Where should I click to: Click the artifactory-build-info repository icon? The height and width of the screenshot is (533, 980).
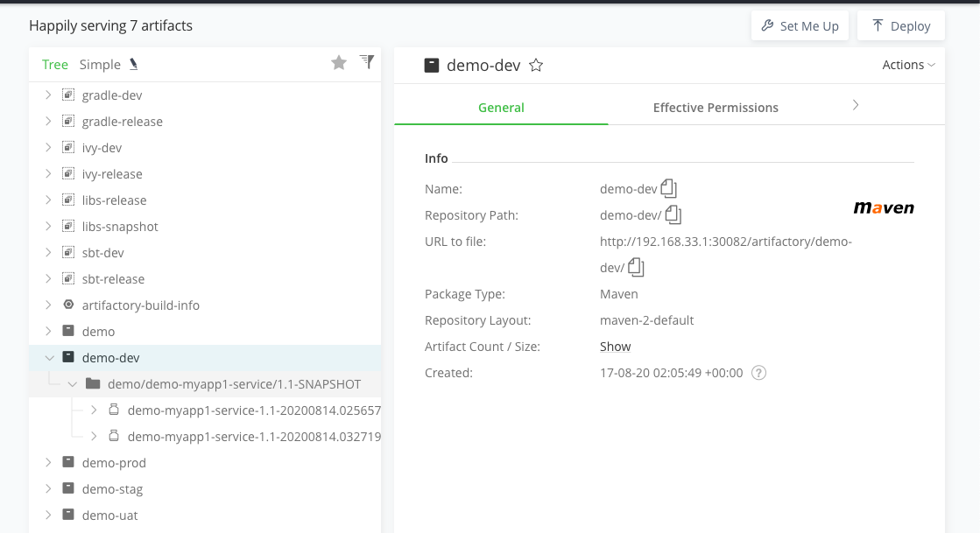[68, 305]
